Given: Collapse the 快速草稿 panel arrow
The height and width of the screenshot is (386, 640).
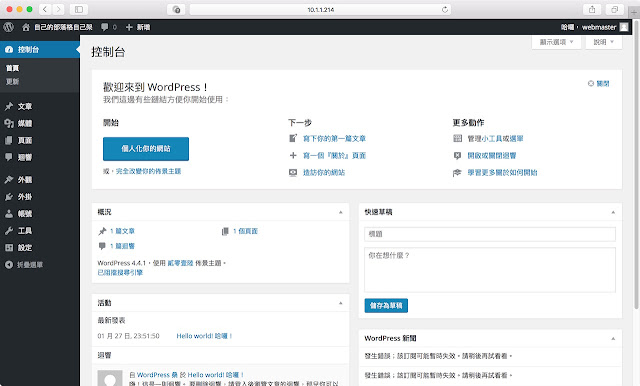Looking at the screenshot, I should click(x=613, y=212).
